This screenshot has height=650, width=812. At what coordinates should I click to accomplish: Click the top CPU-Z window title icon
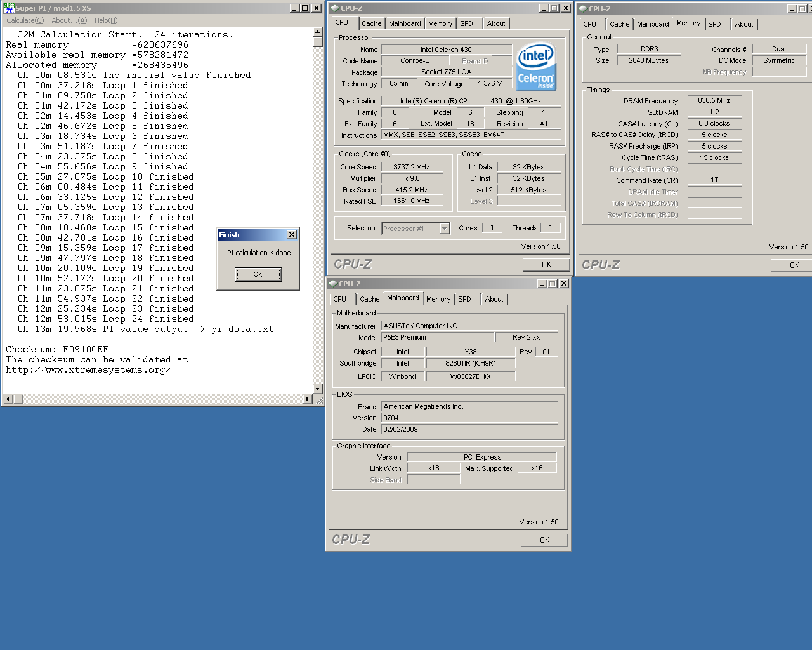click(334, 8)
